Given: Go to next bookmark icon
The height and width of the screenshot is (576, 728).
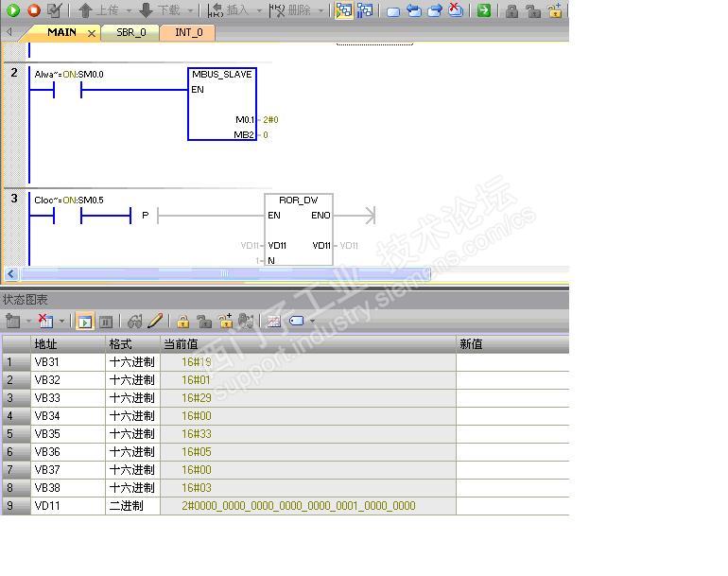Looking at the screenshot, I should (435, 10).
